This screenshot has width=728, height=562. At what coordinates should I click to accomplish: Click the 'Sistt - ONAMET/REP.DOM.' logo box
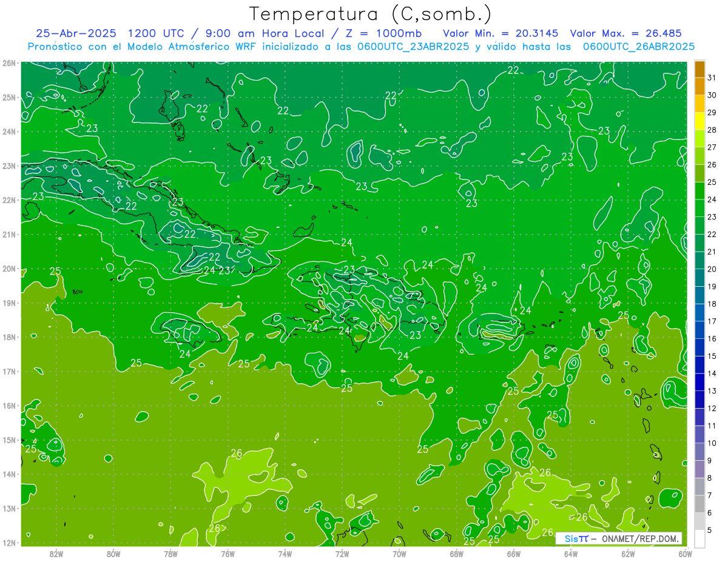pos(619,538)
